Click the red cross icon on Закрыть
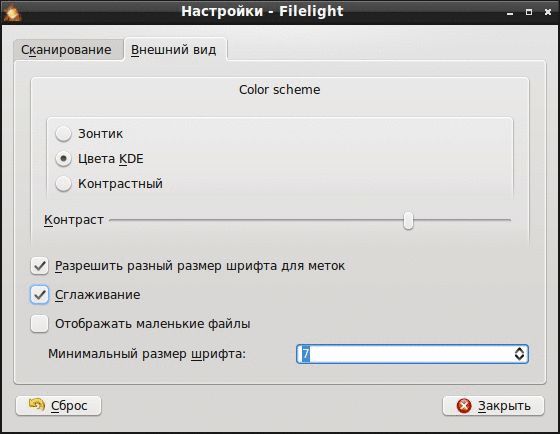560x434 pixels. (464, 406)
